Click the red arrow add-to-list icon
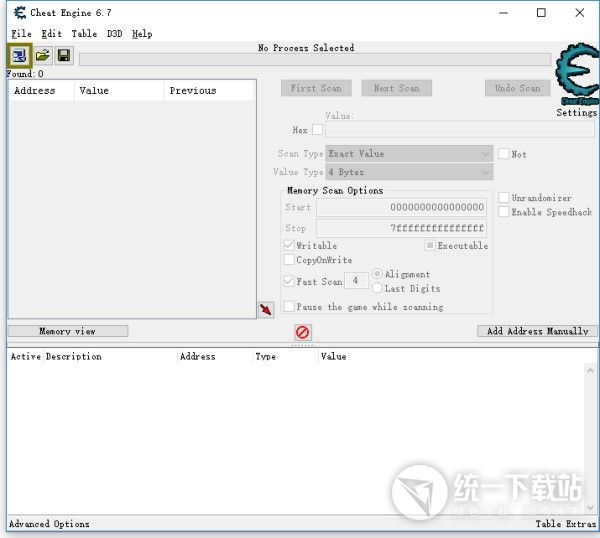 [266, 310]
